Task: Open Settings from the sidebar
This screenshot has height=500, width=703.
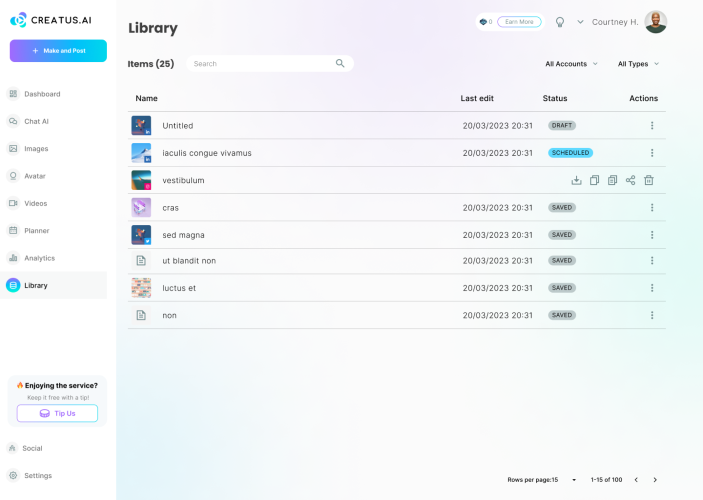Action: pos(38,475)
